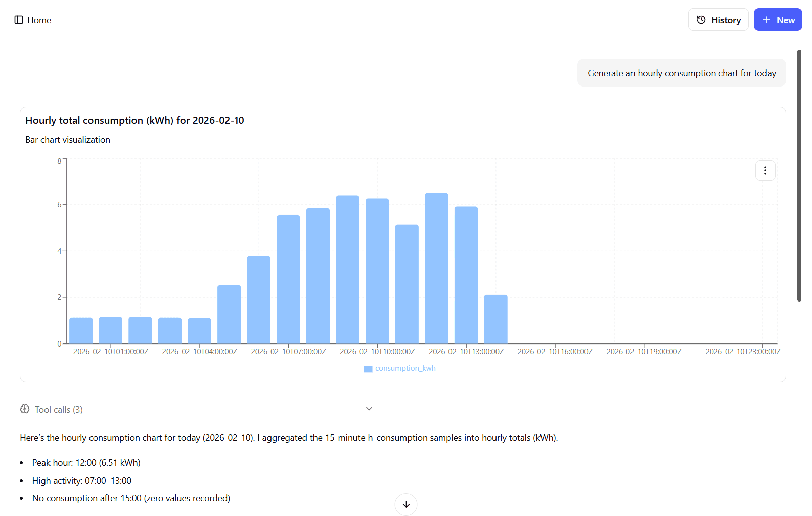The width and height of the screenshot is (812, 516).
Task: Start a new chat with New button
Action: click(778, 20)
